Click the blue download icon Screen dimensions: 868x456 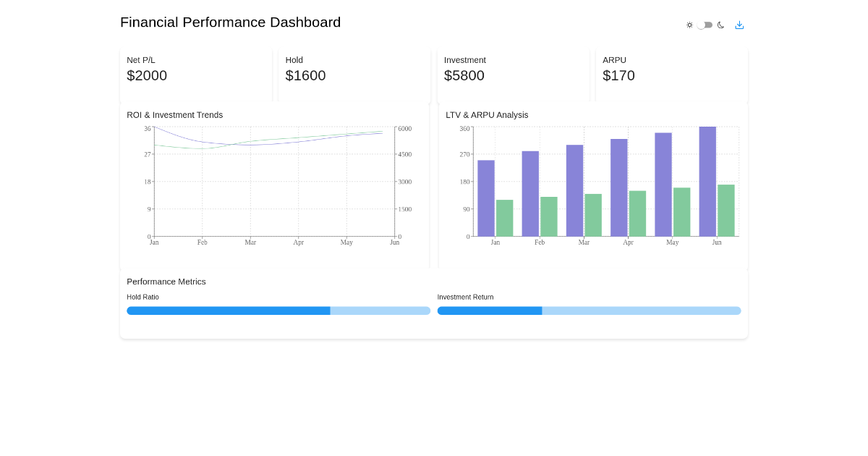(x=739, y=25)
